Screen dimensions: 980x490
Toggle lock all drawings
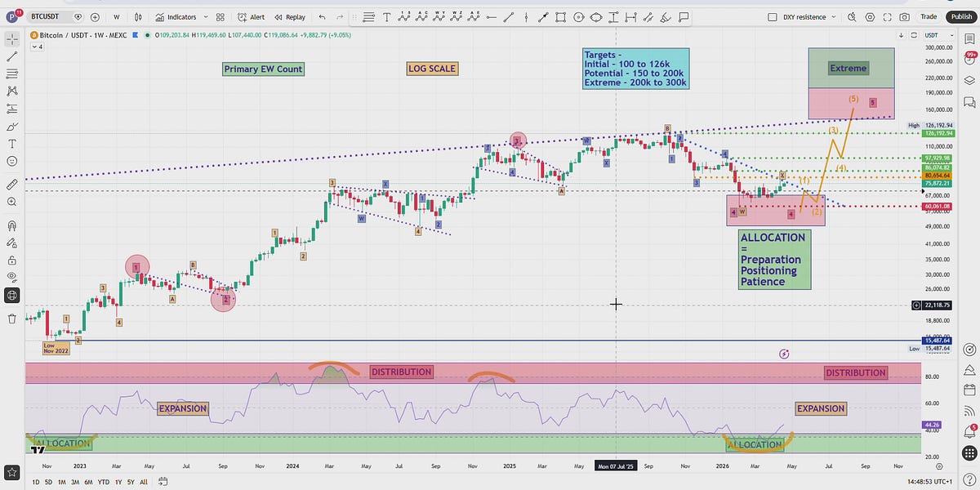(11, 261)
